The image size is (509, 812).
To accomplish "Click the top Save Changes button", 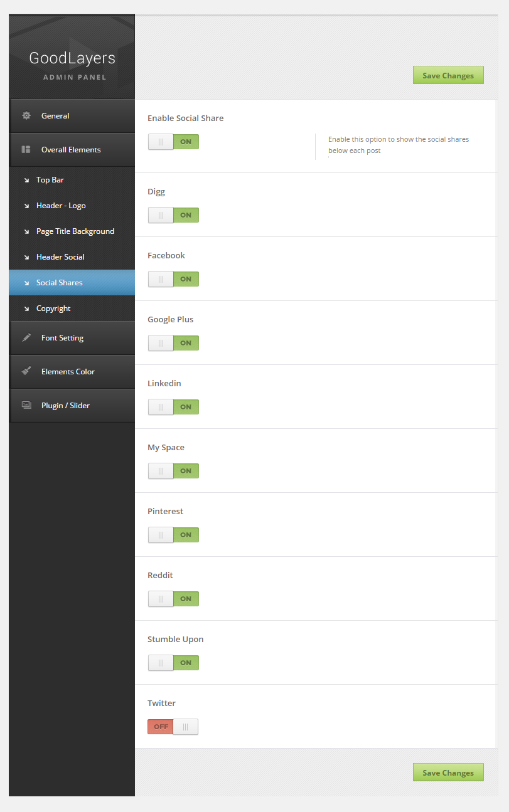I will point(448,75).
